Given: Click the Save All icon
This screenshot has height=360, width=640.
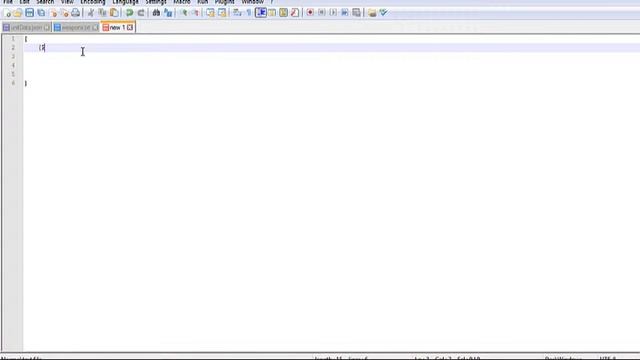Looking at the screenshot, I should coord(41,13).
